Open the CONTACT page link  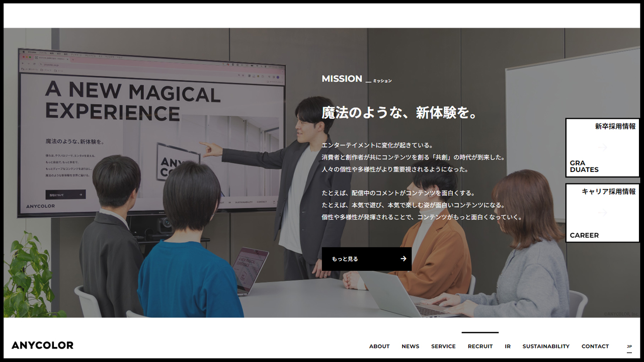tap(595, 346)
